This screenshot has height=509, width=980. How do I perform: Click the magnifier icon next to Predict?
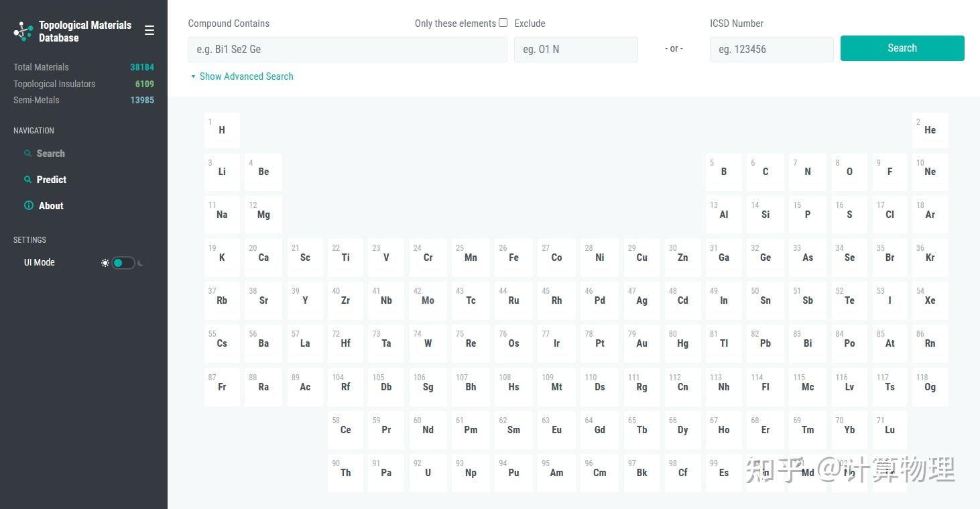coord(28,180)
